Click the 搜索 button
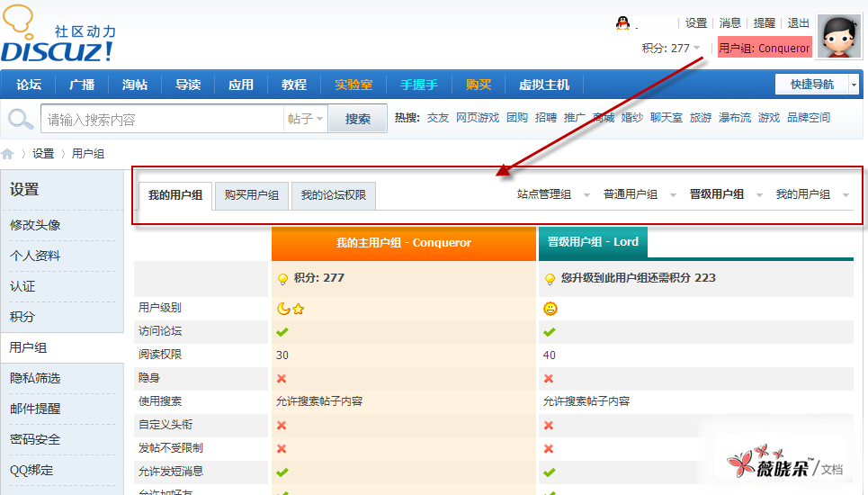The height and width of the screenshot is (495, 868). [358, 119]
